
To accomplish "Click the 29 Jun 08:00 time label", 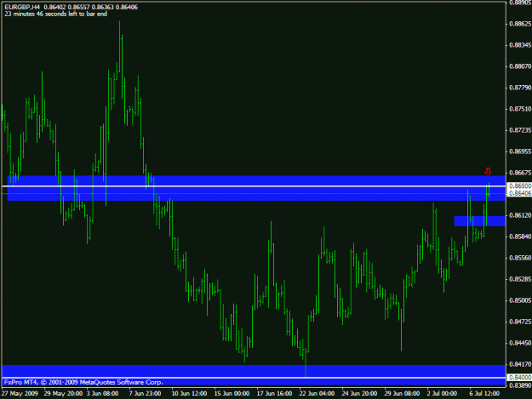I will point(402,394).
